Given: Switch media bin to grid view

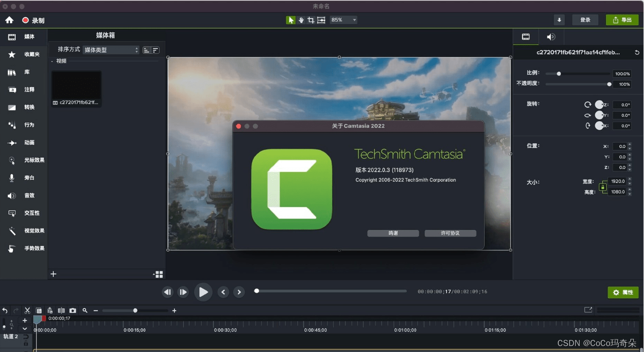Looking at the screenshot, I should point(159,275).
